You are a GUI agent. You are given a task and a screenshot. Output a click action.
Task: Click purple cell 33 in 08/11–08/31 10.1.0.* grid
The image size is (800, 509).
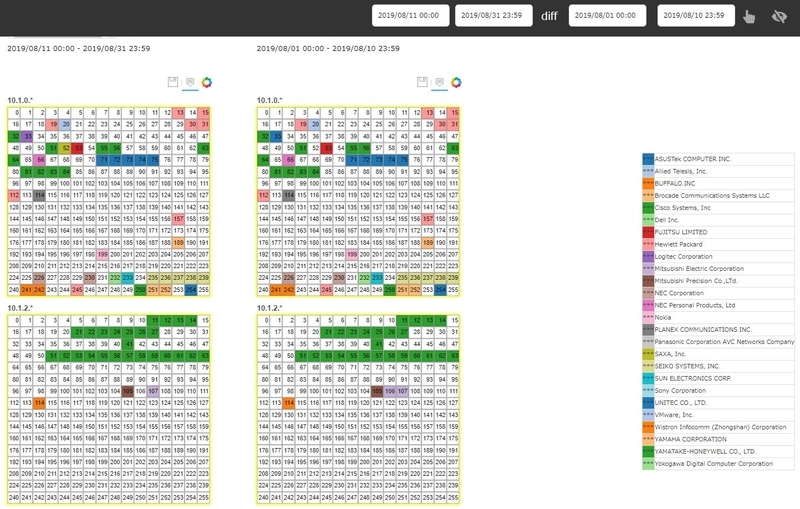tap(27, 136)
